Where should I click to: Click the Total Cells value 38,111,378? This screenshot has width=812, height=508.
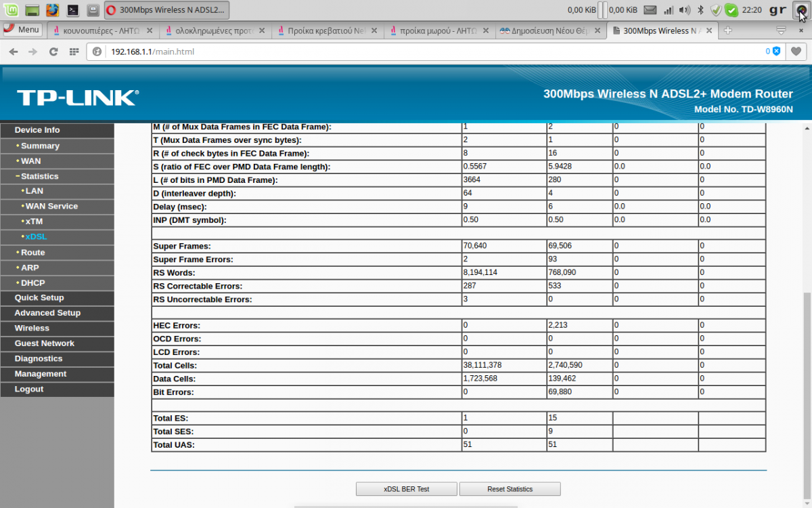[x=482, y=365]
